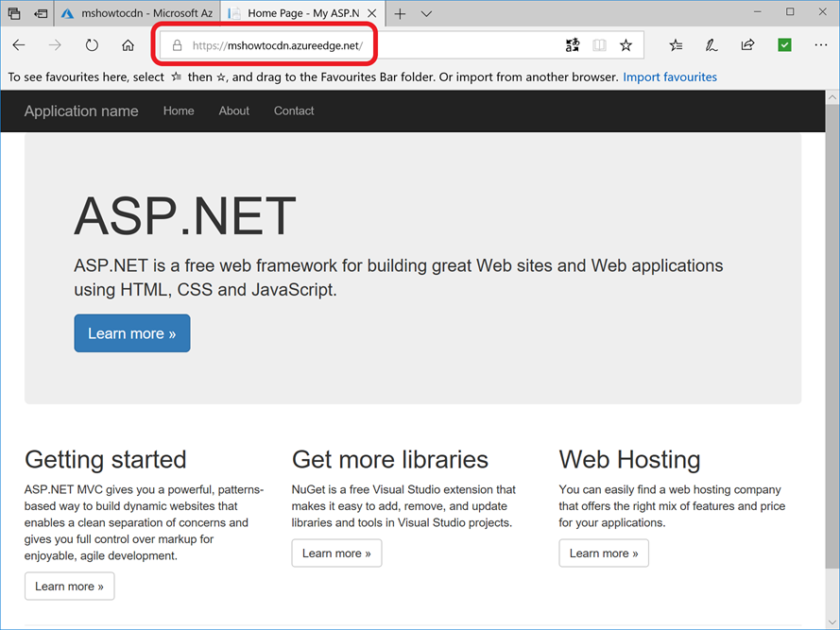Click the blue Learn more button
The width and height of the screenshot is (840, 630).
point(131,333)
